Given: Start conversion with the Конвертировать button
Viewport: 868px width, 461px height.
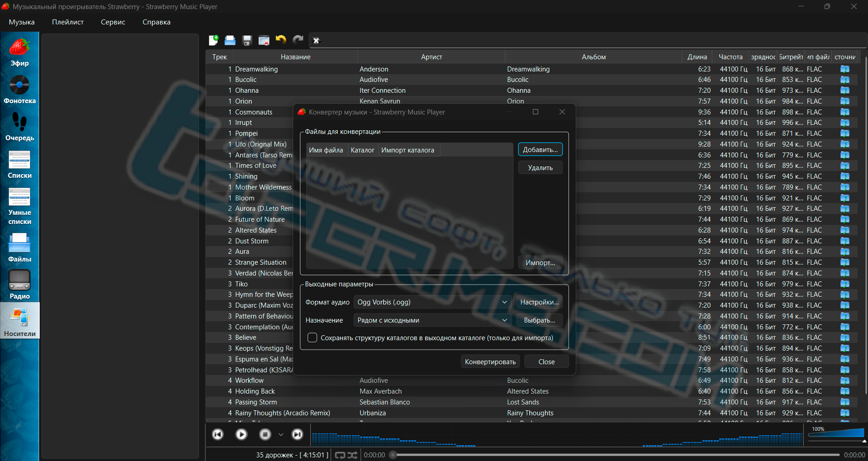Looking at the screenshot, I should 490,362.
